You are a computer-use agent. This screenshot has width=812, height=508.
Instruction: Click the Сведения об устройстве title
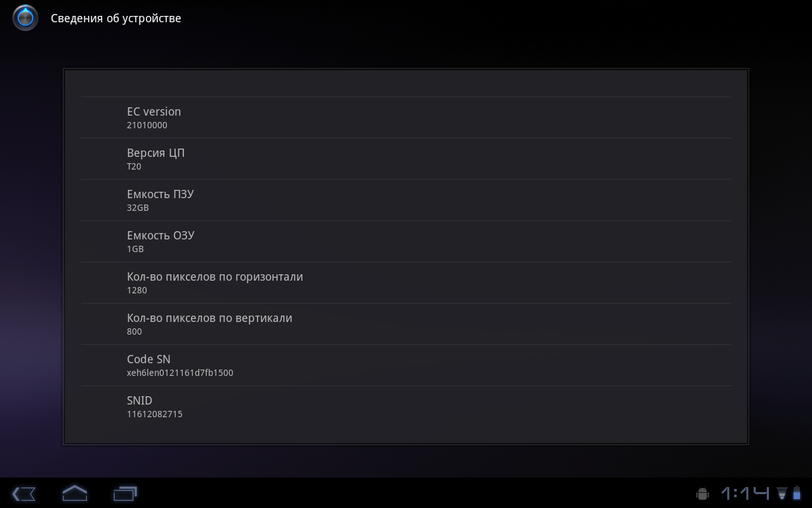pyautogui.click(x=116, y=18)
